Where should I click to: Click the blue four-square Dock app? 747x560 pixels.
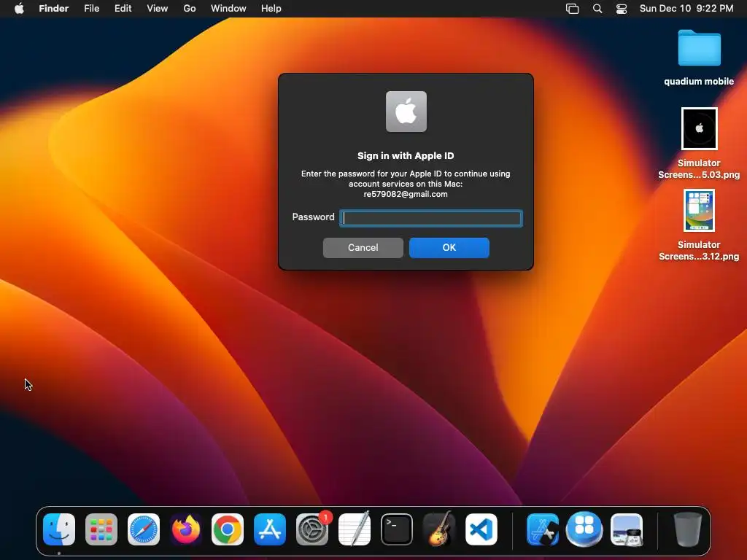[584, 529]
